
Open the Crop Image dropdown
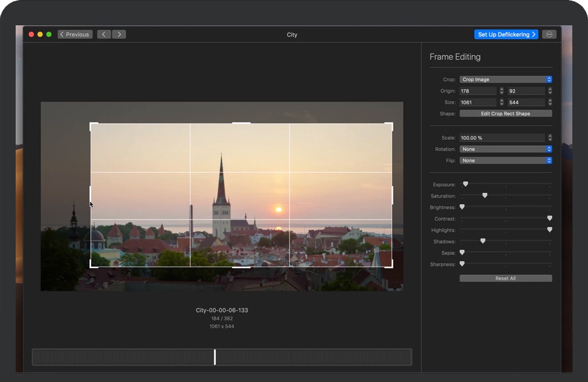click(505, 80)
